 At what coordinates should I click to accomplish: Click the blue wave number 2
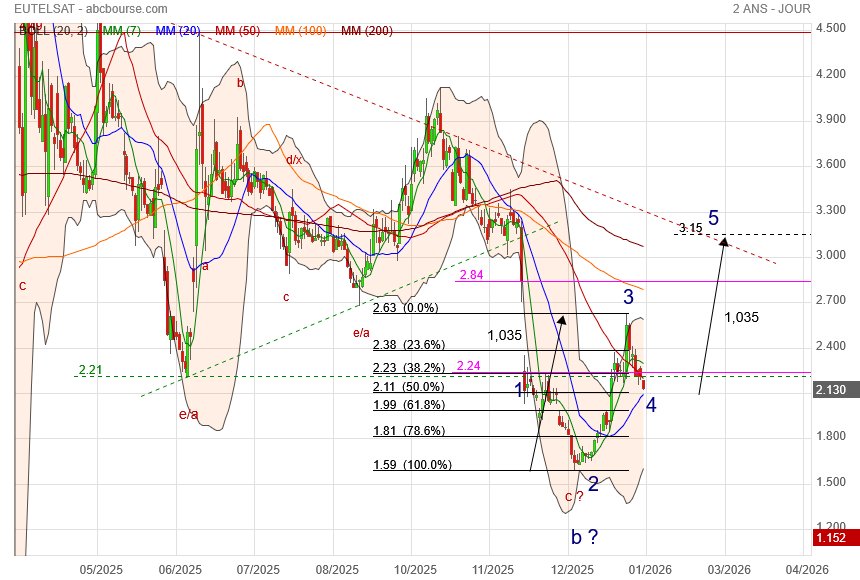pos(593,484)
